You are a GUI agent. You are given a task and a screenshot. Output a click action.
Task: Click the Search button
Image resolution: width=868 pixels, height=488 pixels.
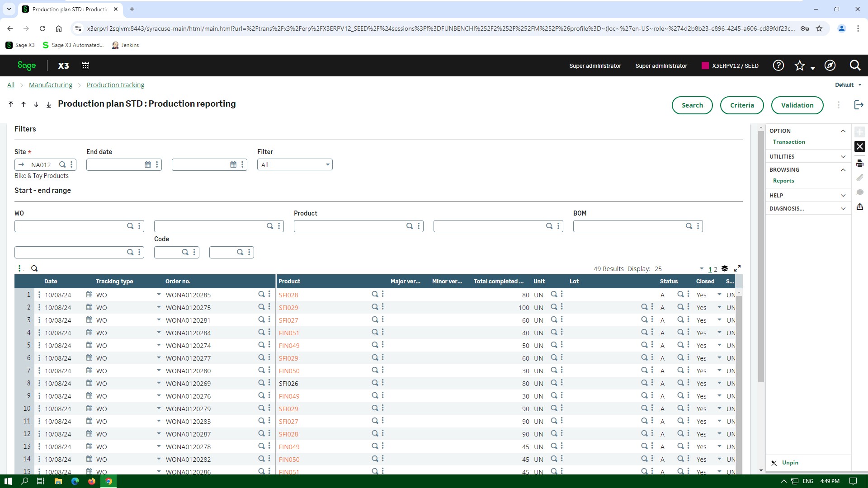click(x=692, y=105)
